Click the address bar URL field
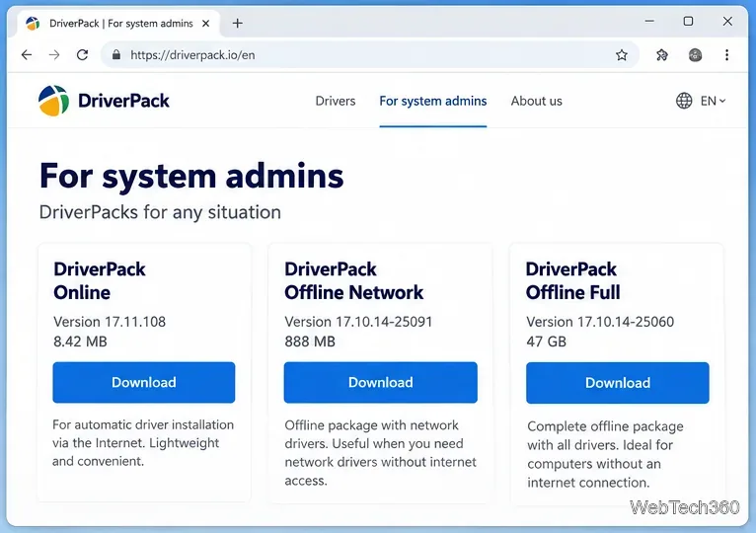This screenshot has width=756, height=533. 370,55
